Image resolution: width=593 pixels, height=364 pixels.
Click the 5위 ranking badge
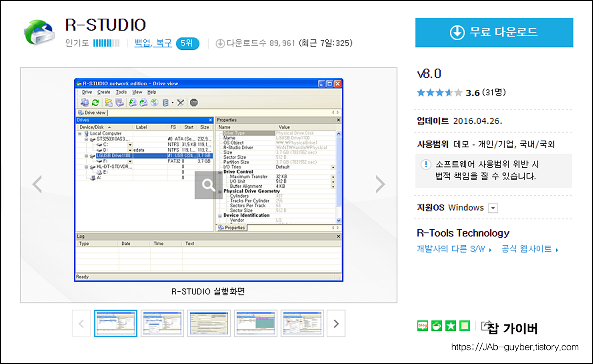pos(187,43)
